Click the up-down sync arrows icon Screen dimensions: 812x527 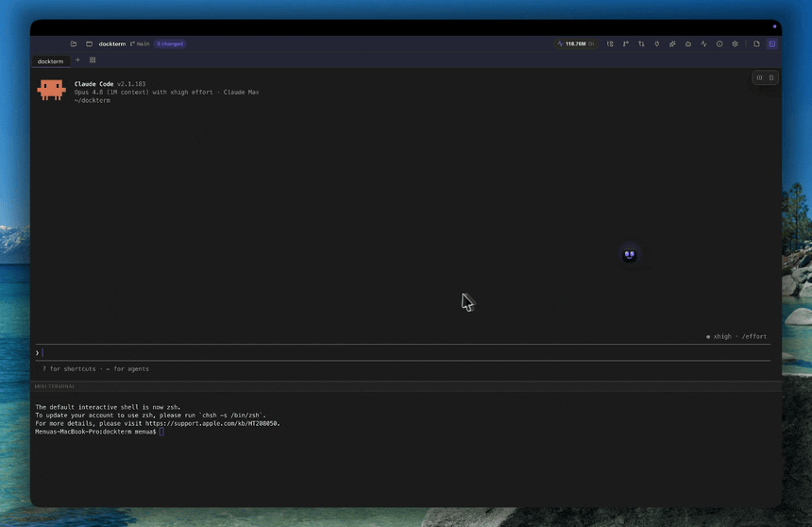[641, 44]
